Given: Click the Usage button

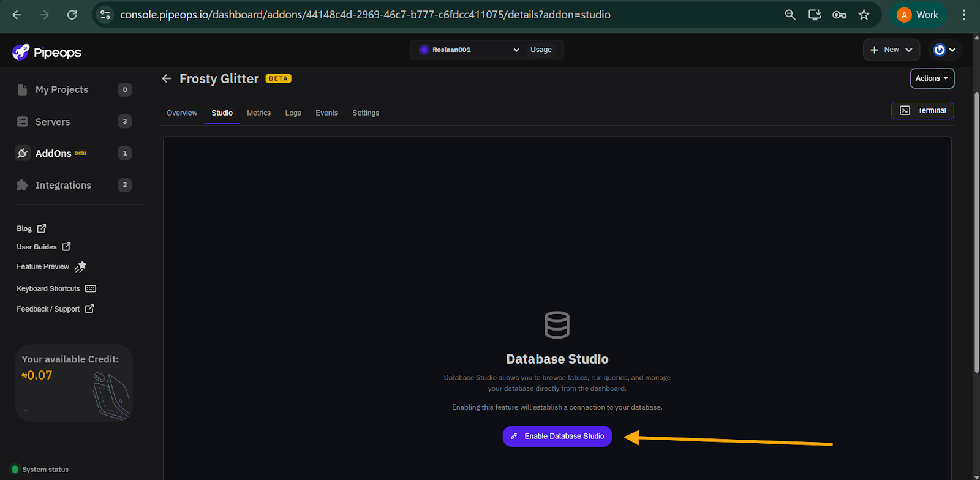Looking at the screenshot, I should (x=541, y=50).
